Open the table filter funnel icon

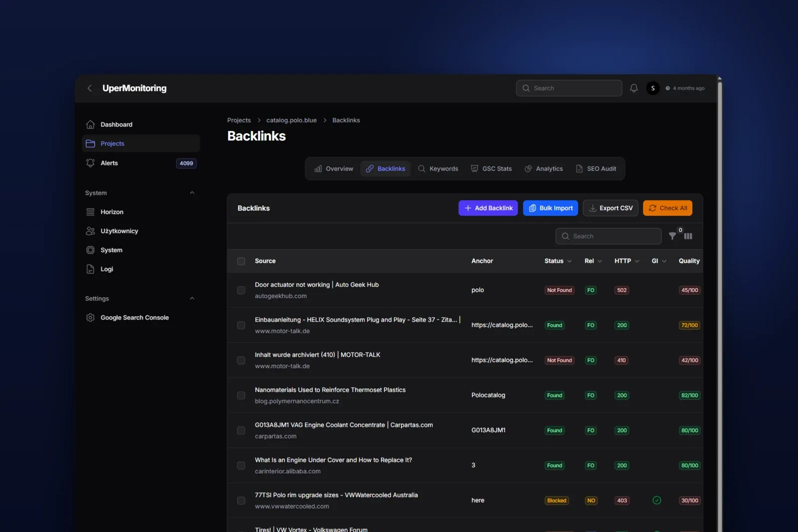672,236
